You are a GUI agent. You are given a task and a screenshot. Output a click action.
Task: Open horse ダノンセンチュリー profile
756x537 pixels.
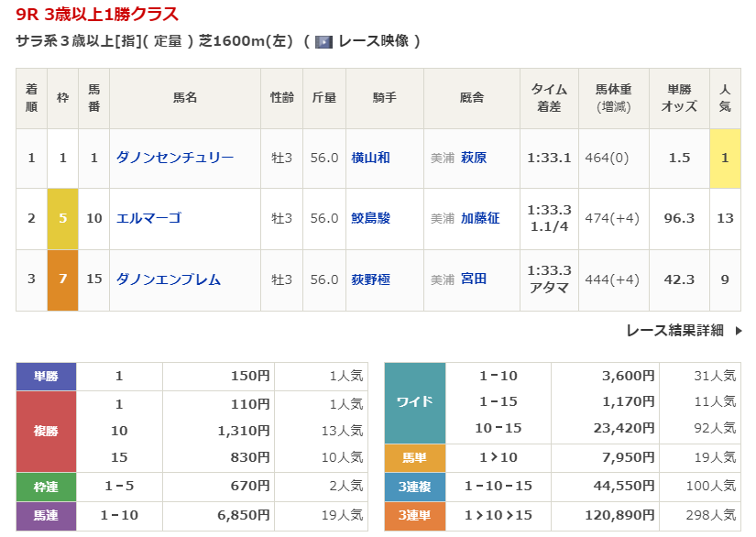pos(175,158)
